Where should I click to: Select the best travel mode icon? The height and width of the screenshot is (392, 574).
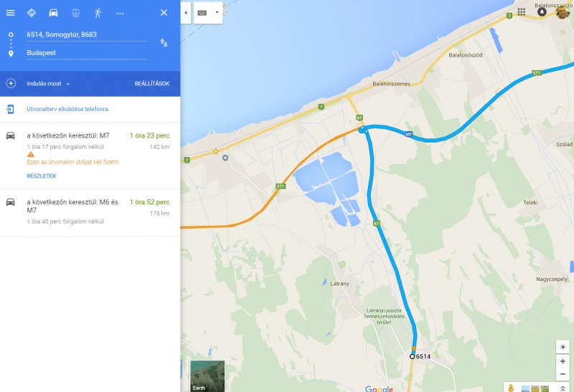pos(32,13)
